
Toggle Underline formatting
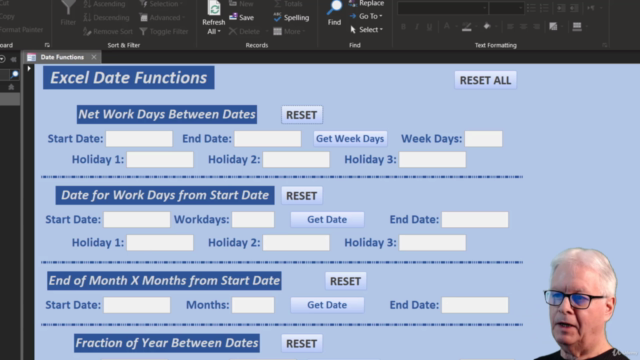[429, 27]
